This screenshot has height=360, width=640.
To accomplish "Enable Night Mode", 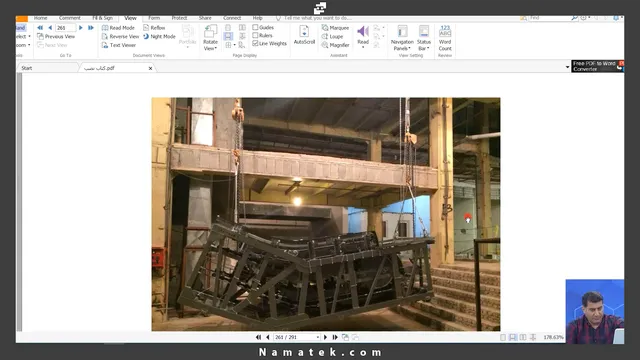I will pos(159,36).
